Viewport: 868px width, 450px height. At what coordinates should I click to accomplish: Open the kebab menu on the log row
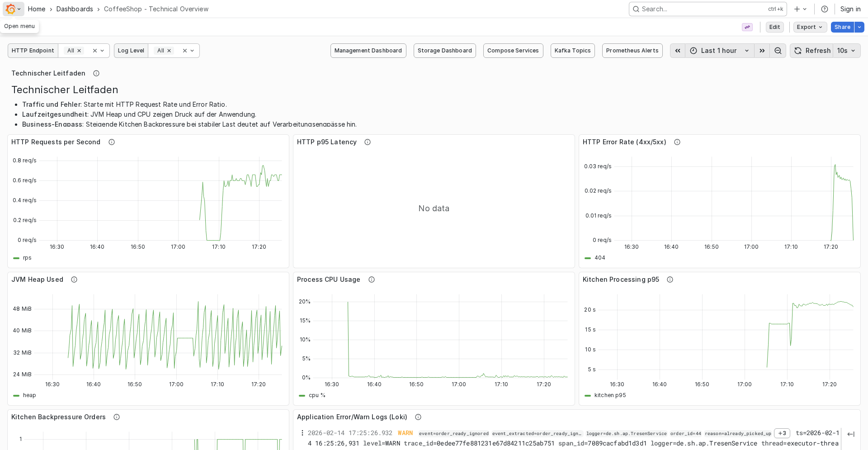point(302,433)
